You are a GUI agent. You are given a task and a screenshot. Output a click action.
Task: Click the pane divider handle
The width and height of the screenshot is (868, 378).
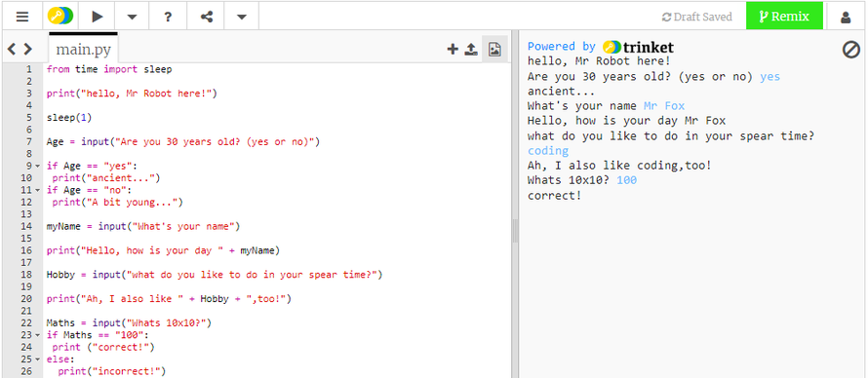pos(515,231)
